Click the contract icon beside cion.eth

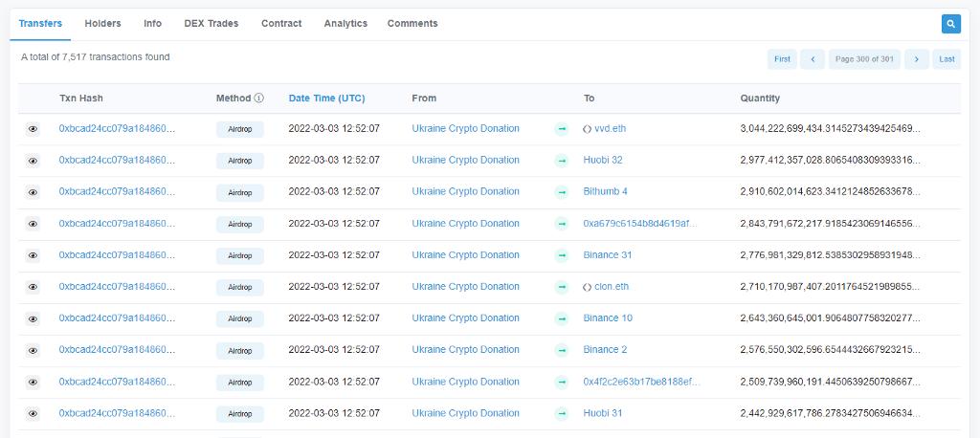(587, 287)
